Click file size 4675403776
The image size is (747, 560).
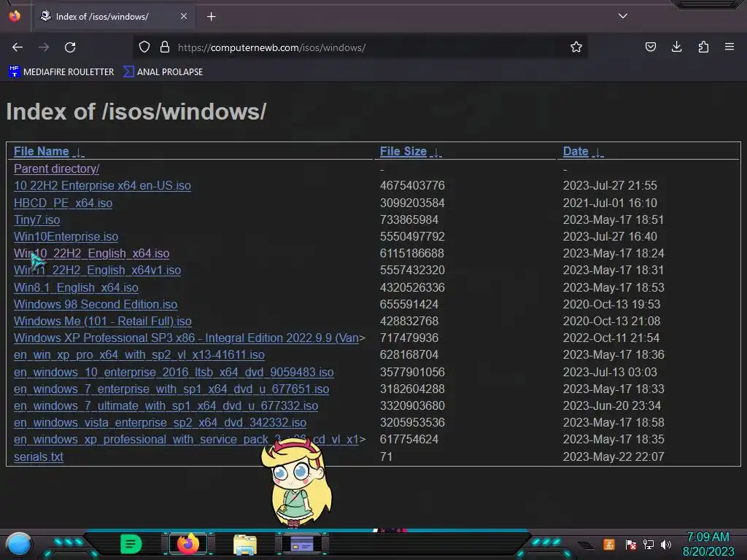click(412, 186)
